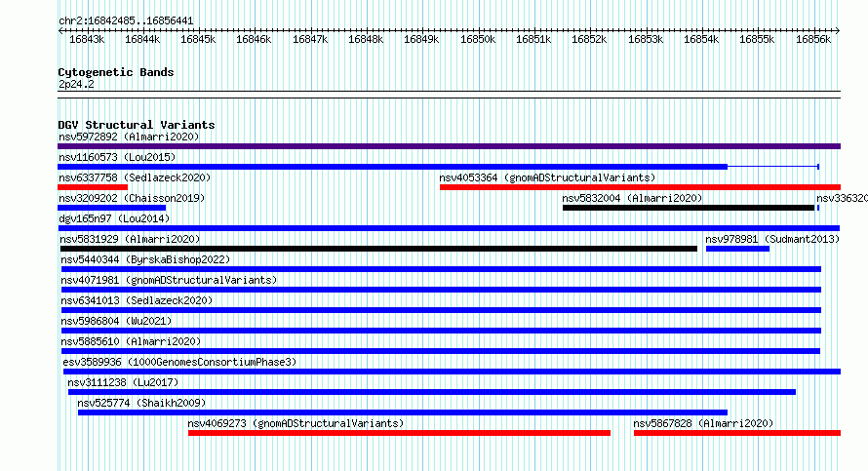Click the chr2:16842485..16856441 coordinates text
The width and height of the screenshot is (868, 471).
click(x=126, y=21)
